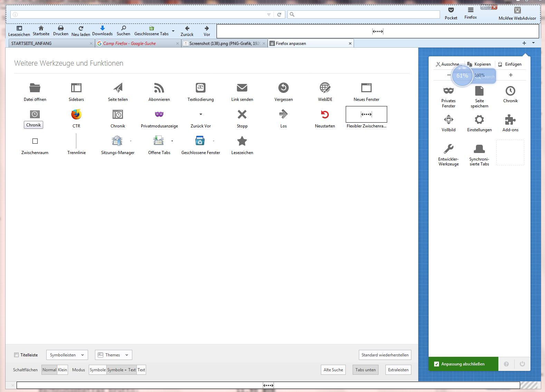
Task: Switch to the STARTSEITE_ANFANG tab
Action: [48, 44]
